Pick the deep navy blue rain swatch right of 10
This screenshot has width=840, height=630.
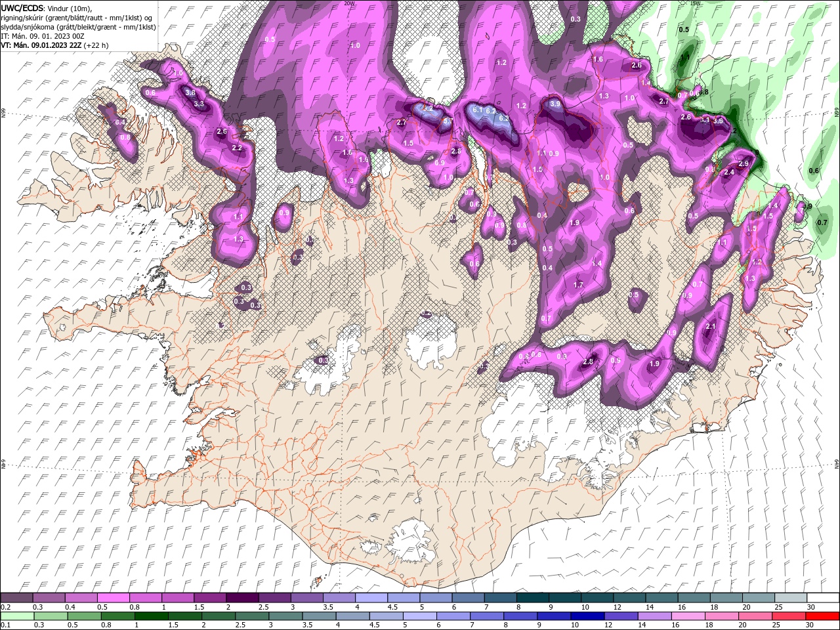(x=587, y=616)
